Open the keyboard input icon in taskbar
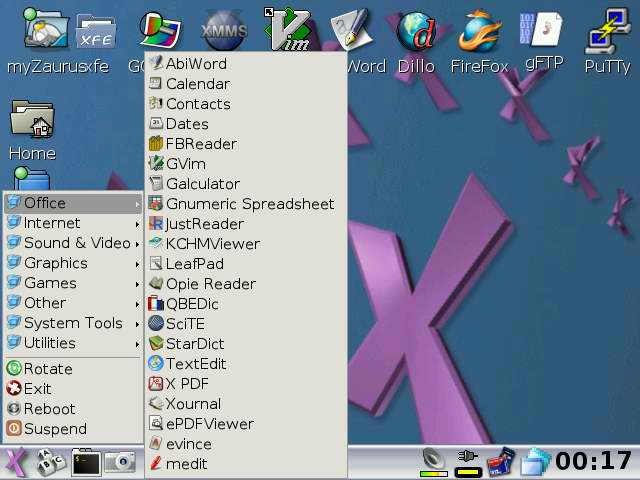 [x=50, y=462]
